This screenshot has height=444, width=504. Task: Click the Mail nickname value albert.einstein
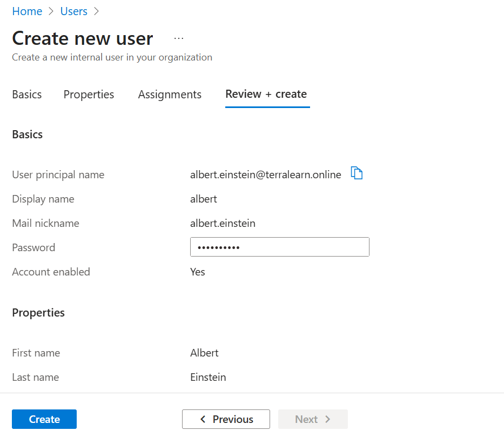pos(223,223)
